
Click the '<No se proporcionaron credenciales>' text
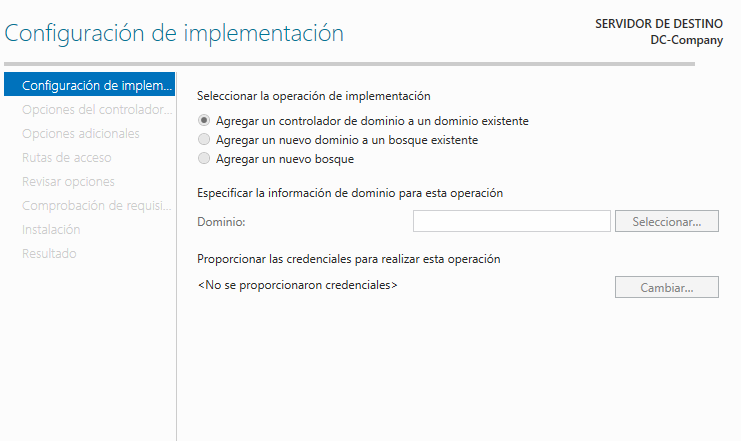(298, 285)
